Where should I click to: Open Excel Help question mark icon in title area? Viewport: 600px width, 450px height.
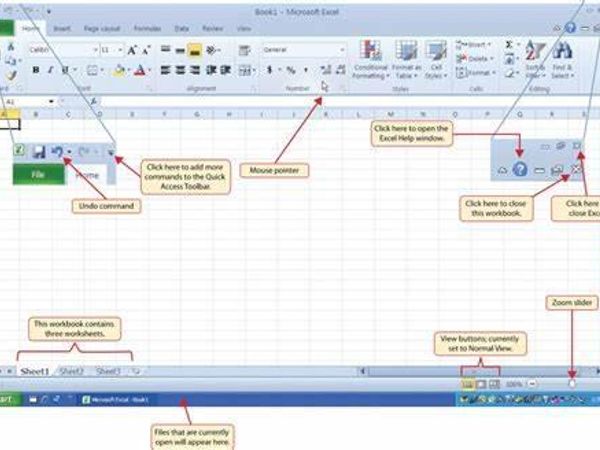click(x=570, y=28)
